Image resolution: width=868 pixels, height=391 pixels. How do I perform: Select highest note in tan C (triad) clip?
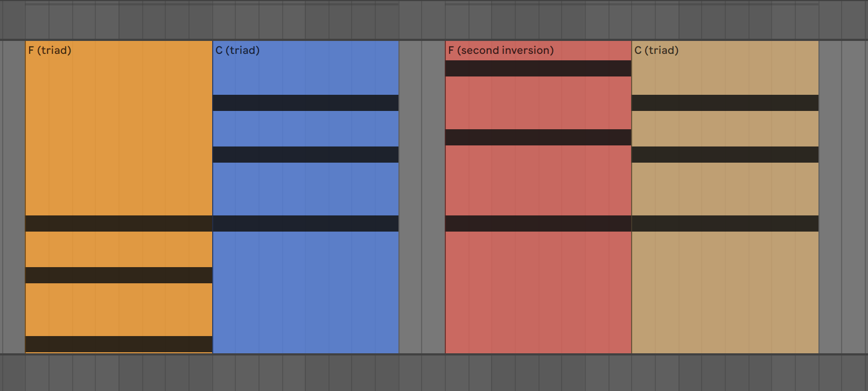point(725,103)
